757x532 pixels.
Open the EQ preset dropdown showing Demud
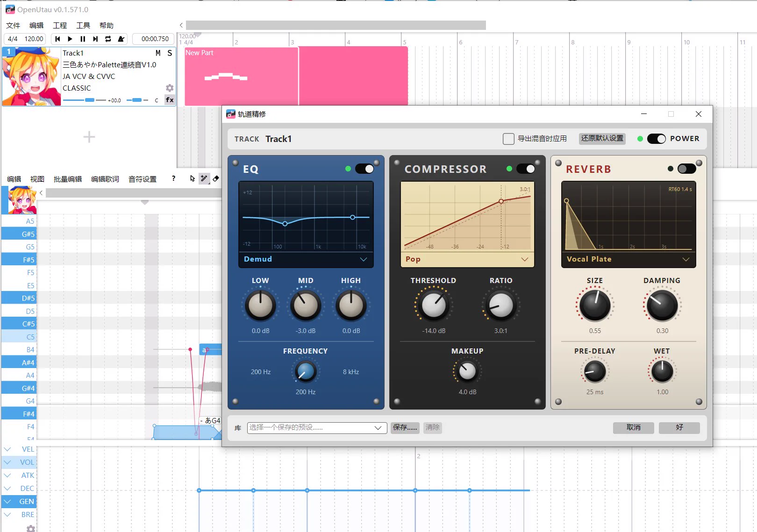click(306, 259)
